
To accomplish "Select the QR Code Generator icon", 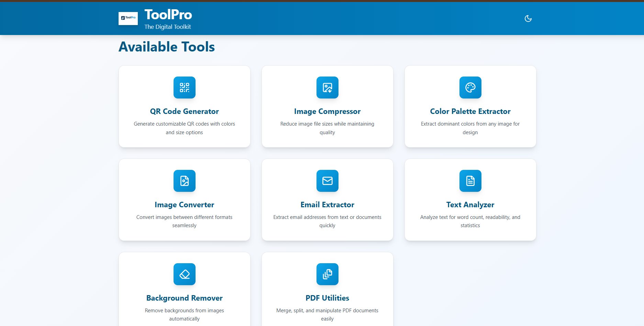I will click(184, 88).
